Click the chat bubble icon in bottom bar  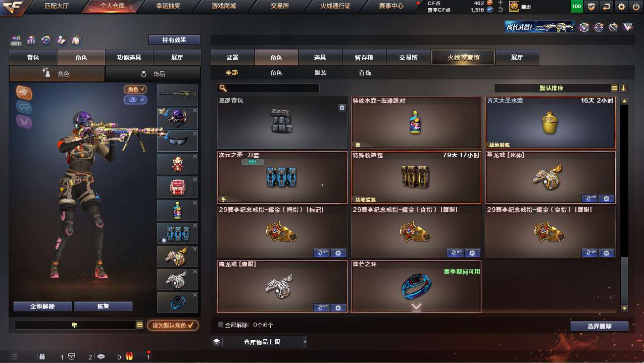coord(101,356)
